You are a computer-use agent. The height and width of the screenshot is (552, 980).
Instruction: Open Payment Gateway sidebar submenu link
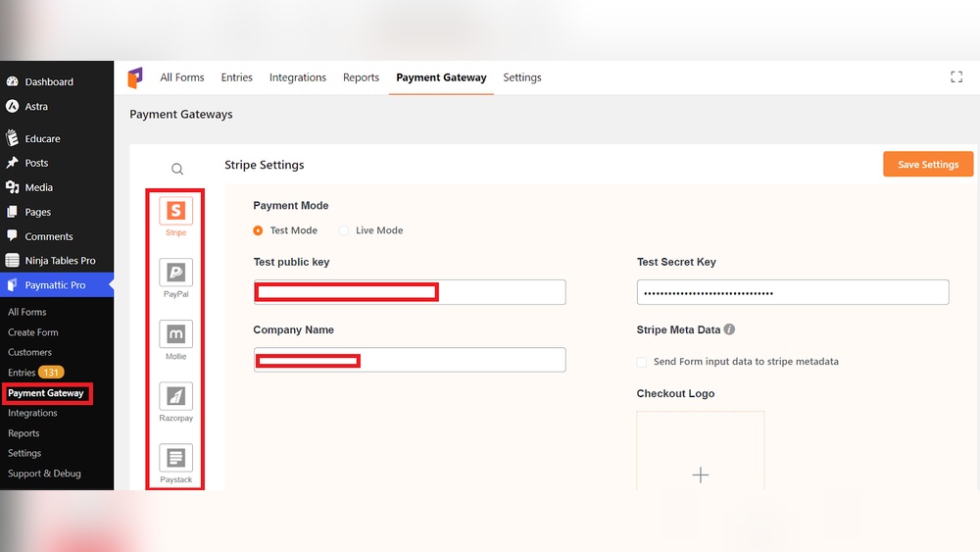point(46,393)
